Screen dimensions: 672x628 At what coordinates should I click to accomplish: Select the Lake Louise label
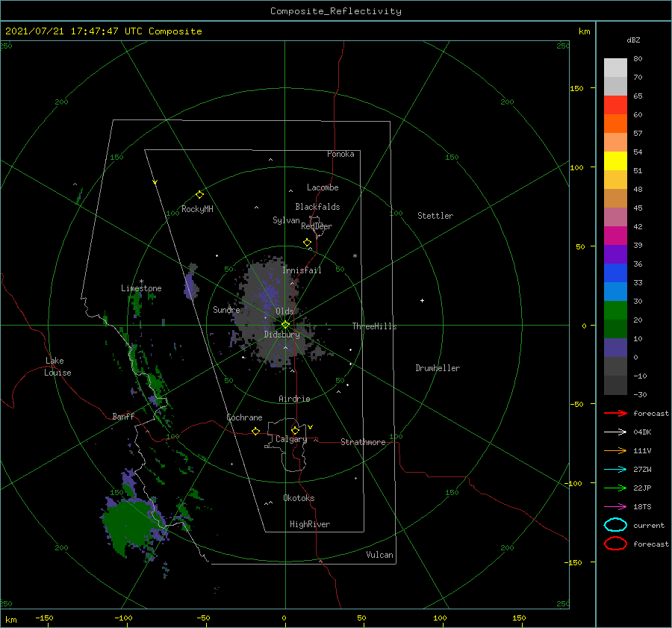[57, 367]
